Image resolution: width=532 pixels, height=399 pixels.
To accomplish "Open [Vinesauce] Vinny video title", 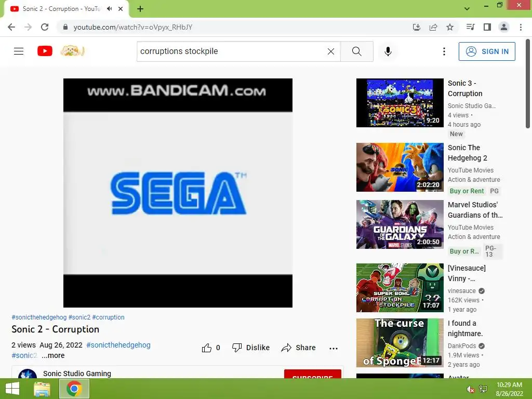I will pyautogui.click(x=467, y=273).
